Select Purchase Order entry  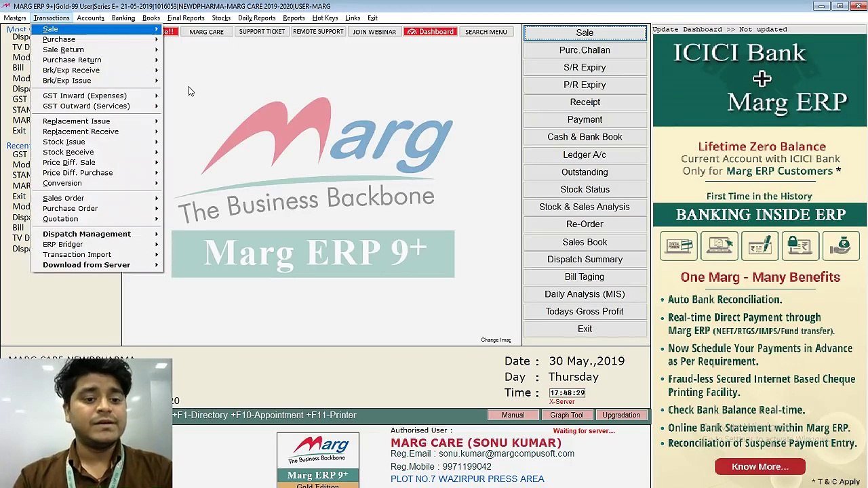point(96,208)
